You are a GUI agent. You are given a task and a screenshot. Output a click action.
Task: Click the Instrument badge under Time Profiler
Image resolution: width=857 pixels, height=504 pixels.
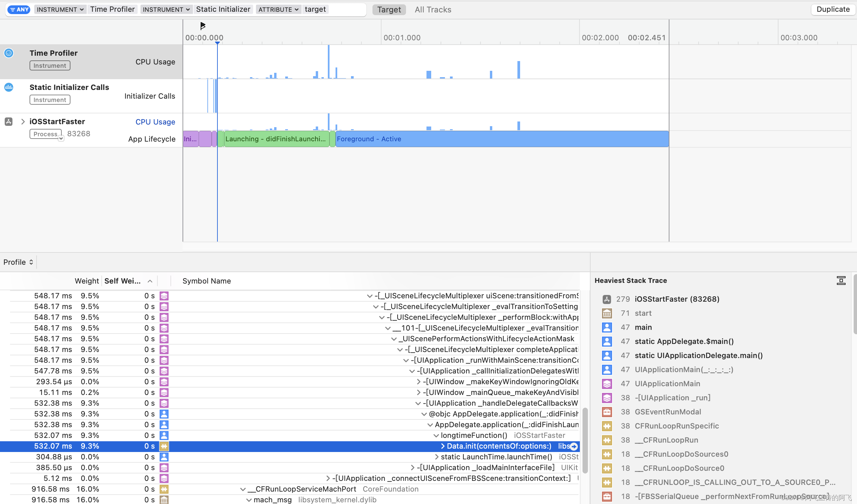click(50, 66)
